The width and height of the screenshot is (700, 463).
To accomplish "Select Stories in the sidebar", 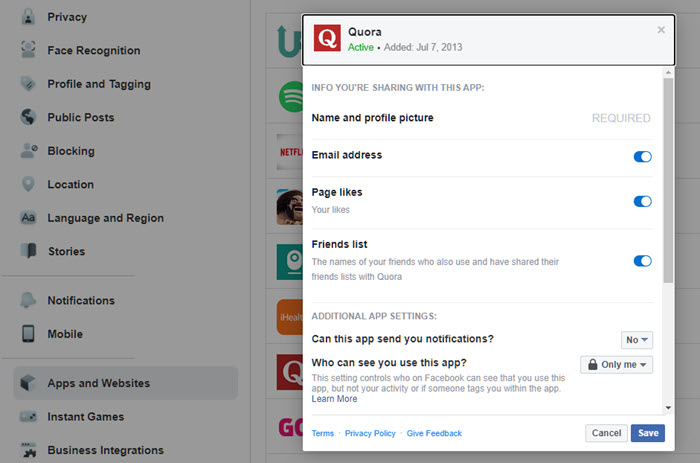I will 66,251.
